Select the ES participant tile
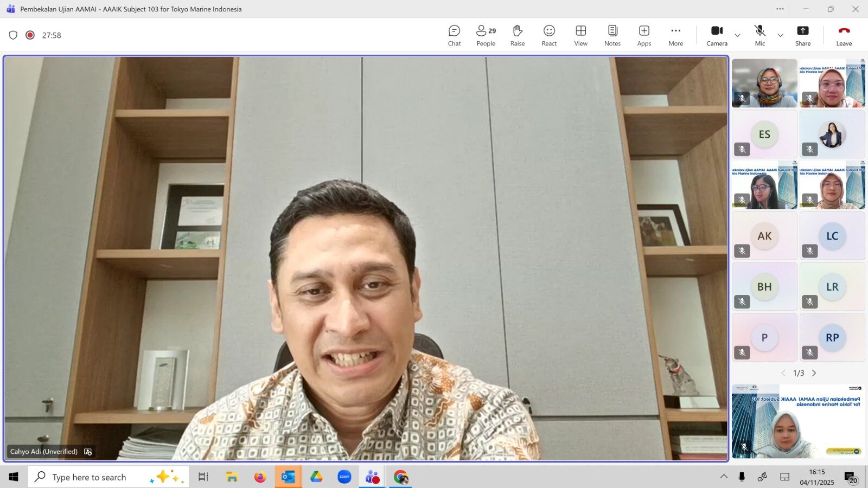The height and width of the screenshot is (488, 868). click(764, 134)
